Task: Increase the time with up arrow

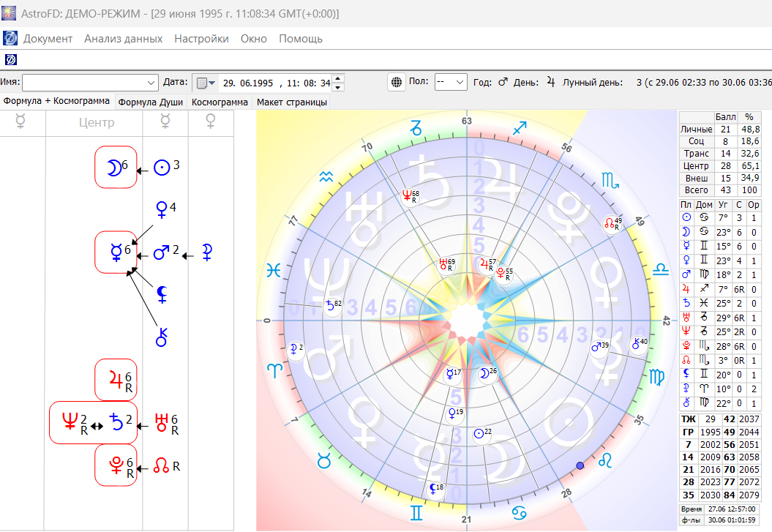Action: tap(338, 79)
